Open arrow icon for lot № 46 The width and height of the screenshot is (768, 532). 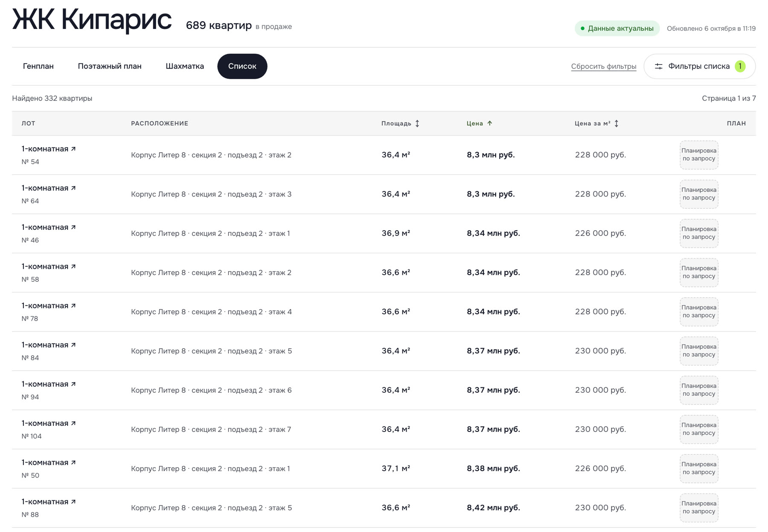click(x=73, y=227)
